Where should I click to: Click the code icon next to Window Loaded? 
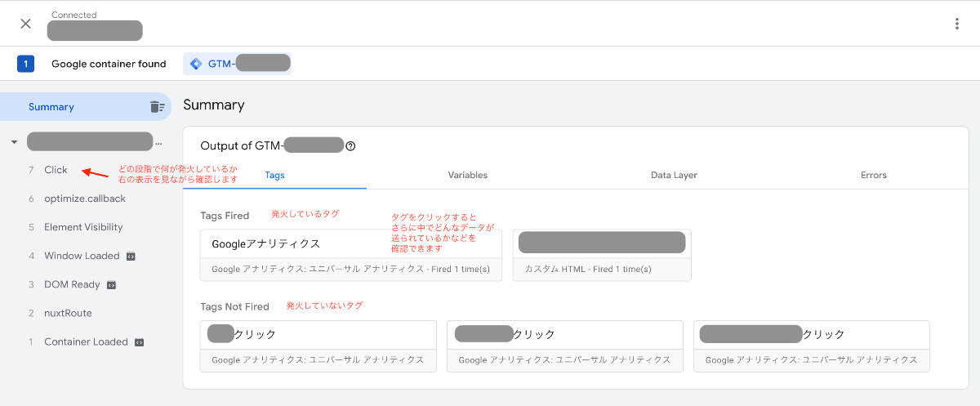[x=130, y=256]
